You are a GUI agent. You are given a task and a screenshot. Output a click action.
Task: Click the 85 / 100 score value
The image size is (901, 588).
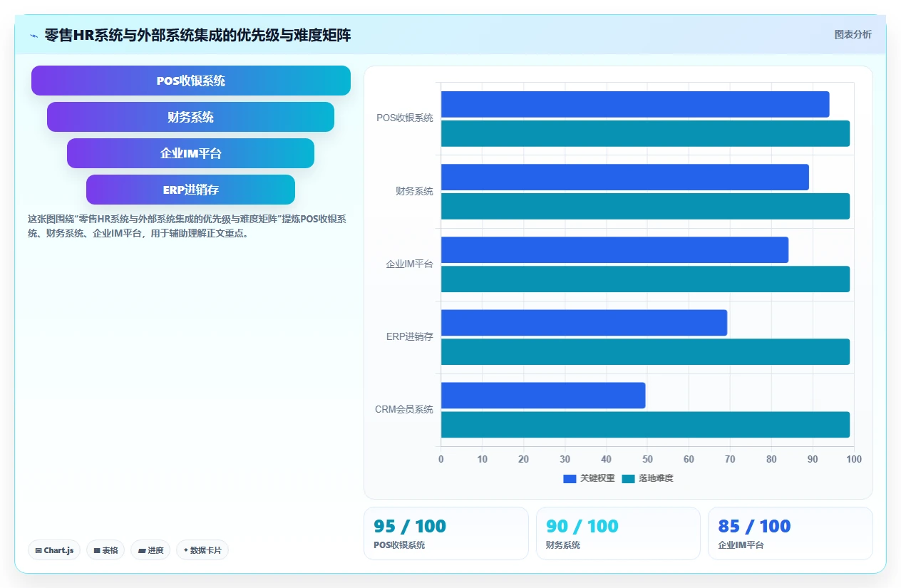(754, 527)
